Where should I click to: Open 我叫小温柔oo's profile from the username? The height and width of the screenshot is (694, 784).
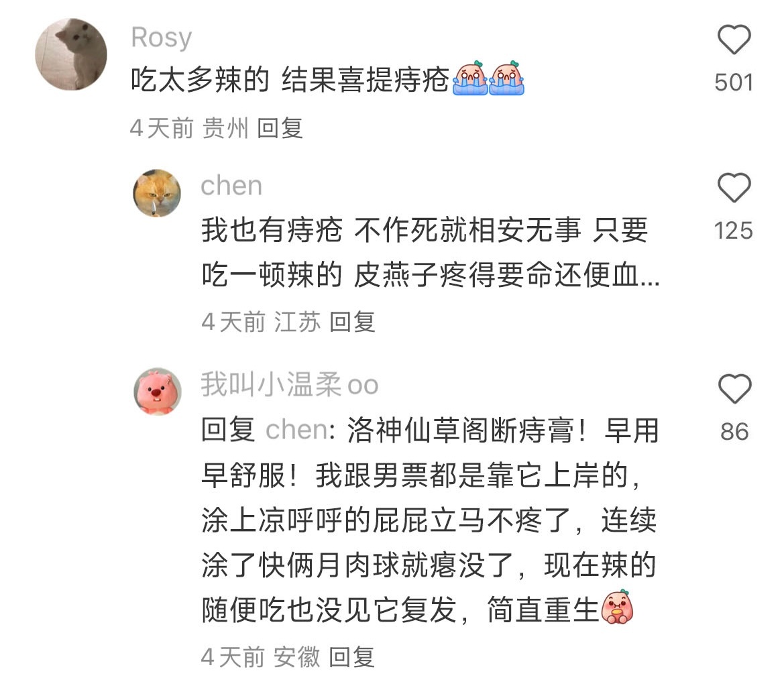coord(290,384)
